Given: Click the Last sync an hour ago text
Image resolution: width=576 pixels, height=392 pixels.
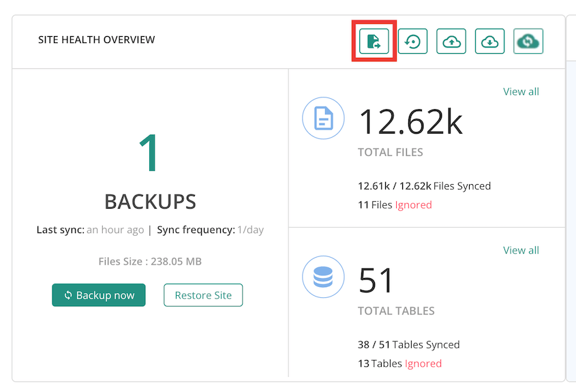Looking at the screenshot, I should [x=90, y=230].
